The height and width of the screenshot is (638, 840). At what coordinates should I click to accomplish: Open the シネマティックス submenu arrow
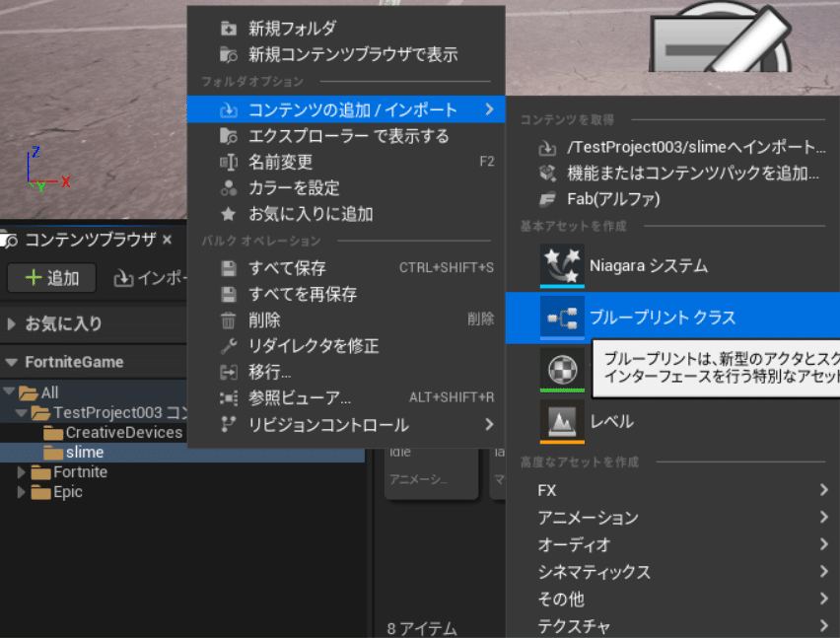click(824, 572)
